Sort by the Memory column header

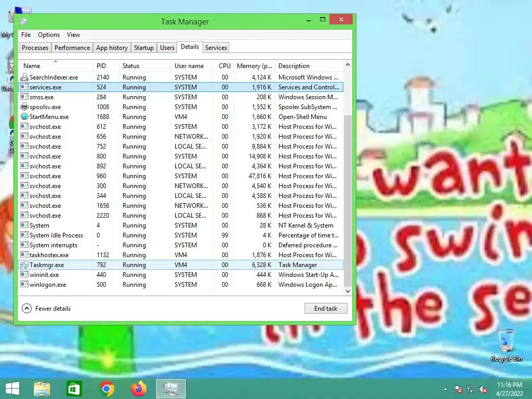(x=255, y=66)
